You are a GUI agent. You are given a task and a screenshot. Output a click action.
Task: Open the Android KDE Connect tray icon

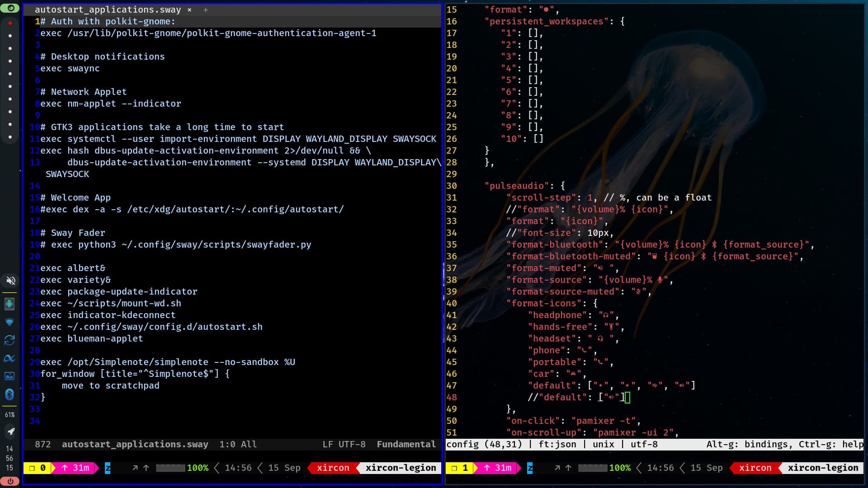click(x=9, y=304)
